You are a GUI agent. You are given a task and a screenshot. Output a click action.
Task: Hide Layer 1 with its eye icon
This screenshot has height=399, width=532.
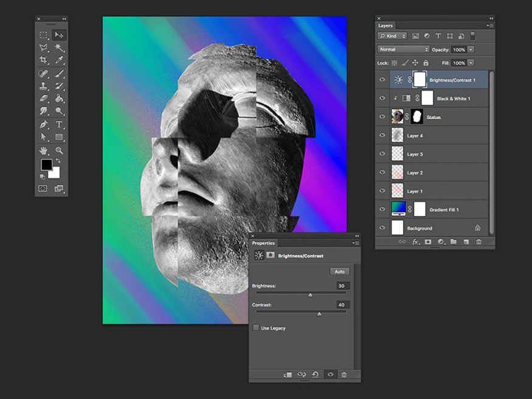[x=382, y=190]
